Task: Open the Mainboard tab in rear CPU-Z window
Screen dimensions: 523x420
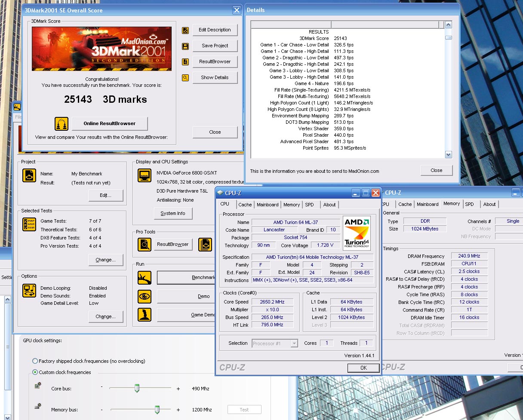Action: [428, 204]
